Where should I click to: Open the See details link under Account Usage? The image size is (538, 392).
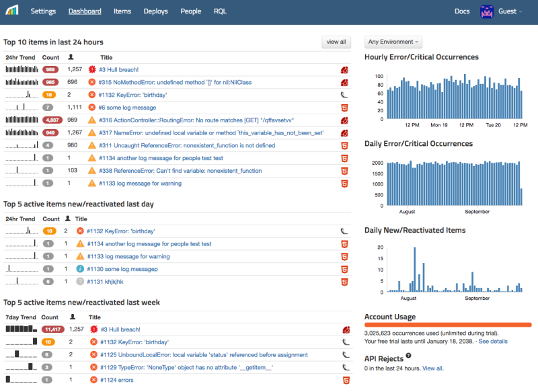pyautogui.click(x=493, y=341)
